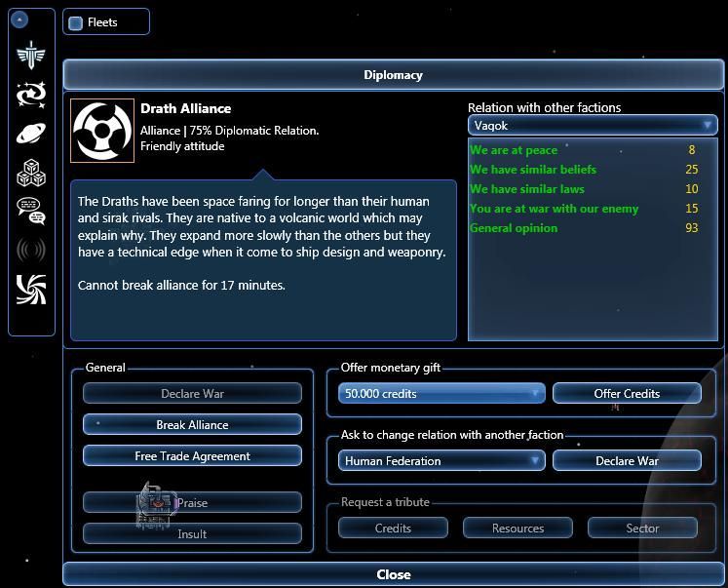728x588 pixels.
Task: Click Declare War beside the Human Federation dropdown
Action: coord(627,460)
